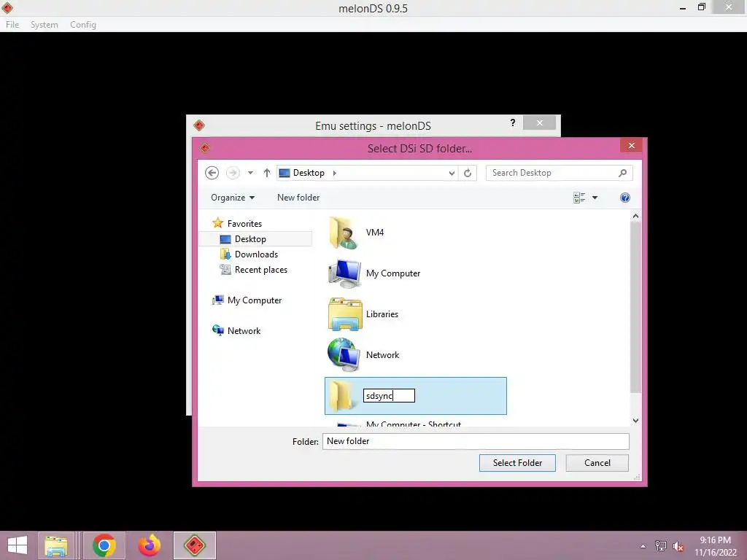Viewport: 747px width, 560px height.
Task: Launch Chrome from the taskbar
Action: pyautogui.click(x=104, y=545)
